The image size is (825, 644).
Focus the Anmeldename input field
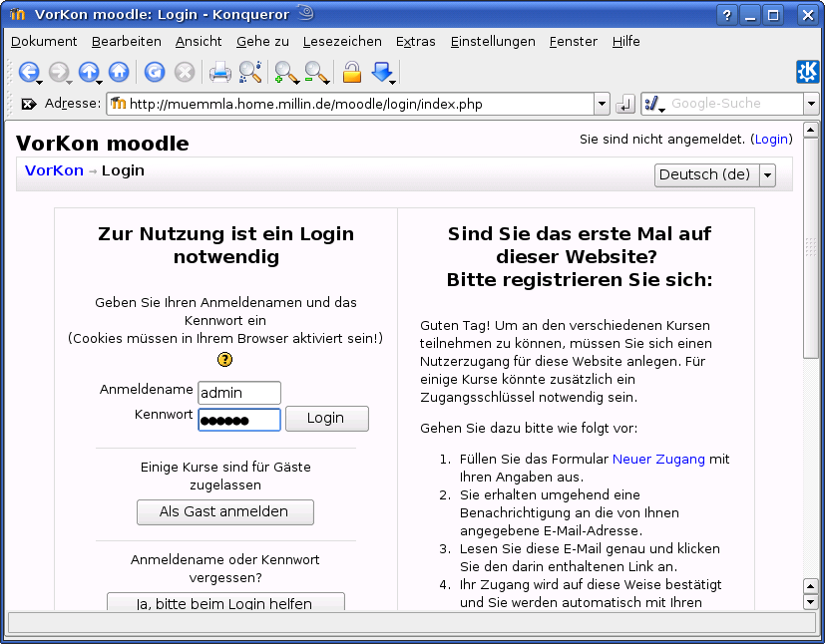coord(239,393)
